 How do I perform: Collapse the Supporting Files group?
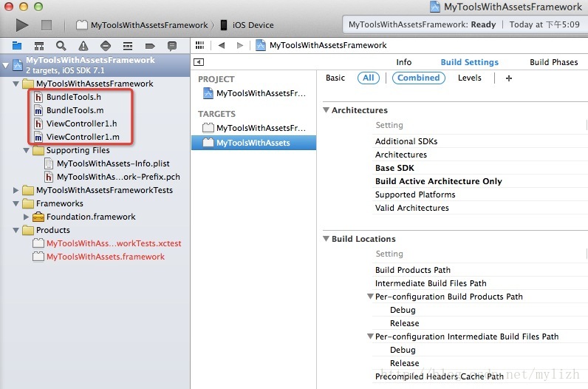pos(27,150)
